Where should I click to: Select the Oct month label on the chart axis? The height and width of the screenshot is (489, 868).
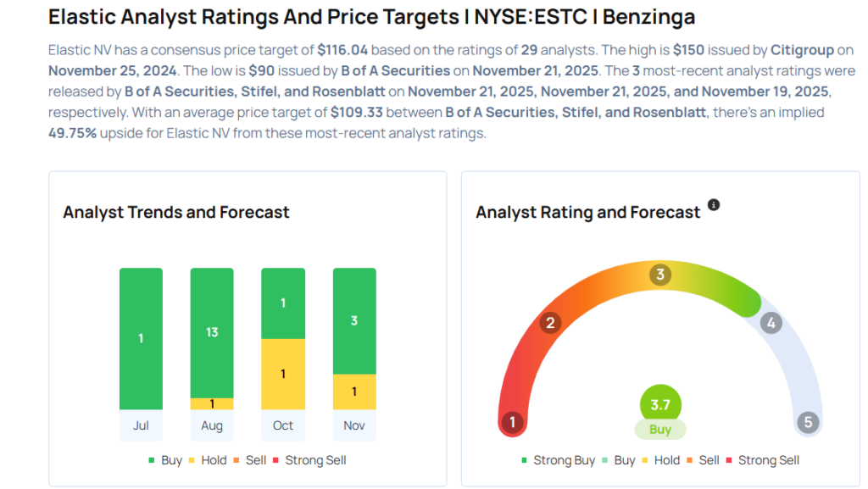(x=283, y=425)
